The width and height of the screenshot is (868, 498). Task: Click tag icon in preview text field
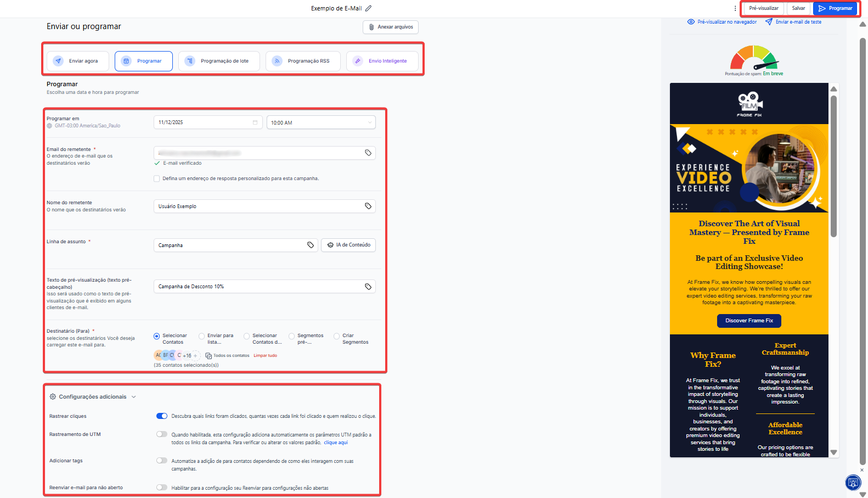pos(368,287)
